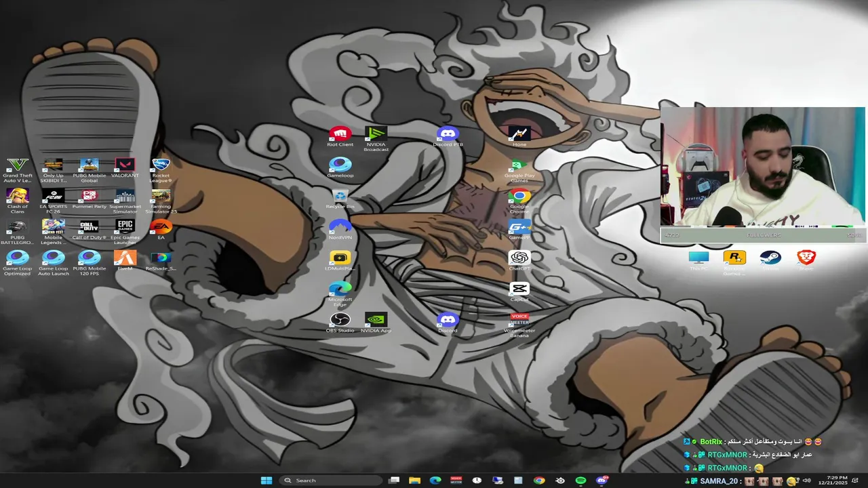Viewport: 868px width, 488px height.
Task: Open the PUBG BATTLEGROUNDS desktop shortcut
Action: 17,232
